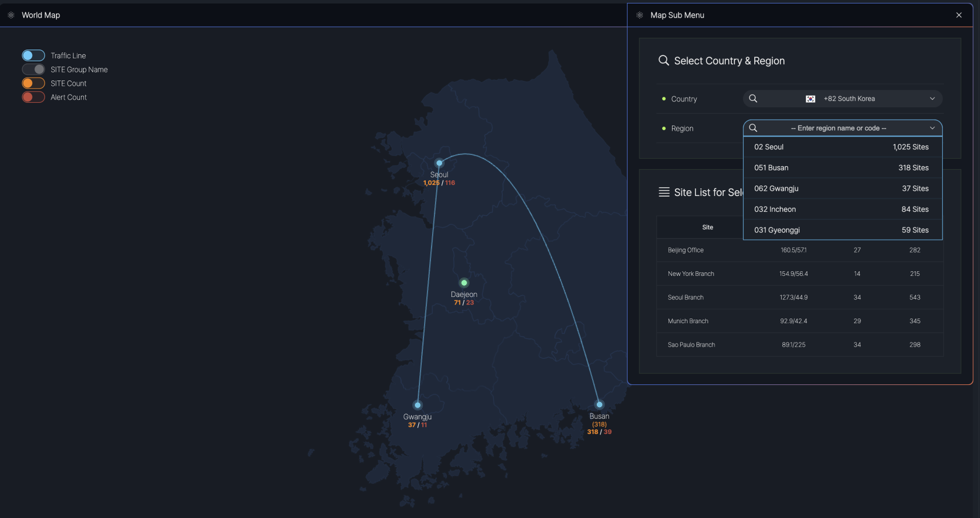Click the Seoul map marker
980x518 pixels.
(x=439, y=163)
